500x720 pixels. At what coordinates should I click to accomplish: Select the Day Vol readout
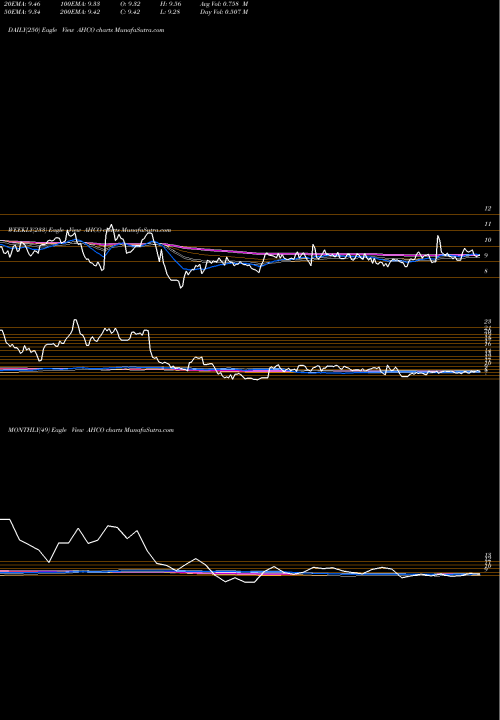[224, 12]
